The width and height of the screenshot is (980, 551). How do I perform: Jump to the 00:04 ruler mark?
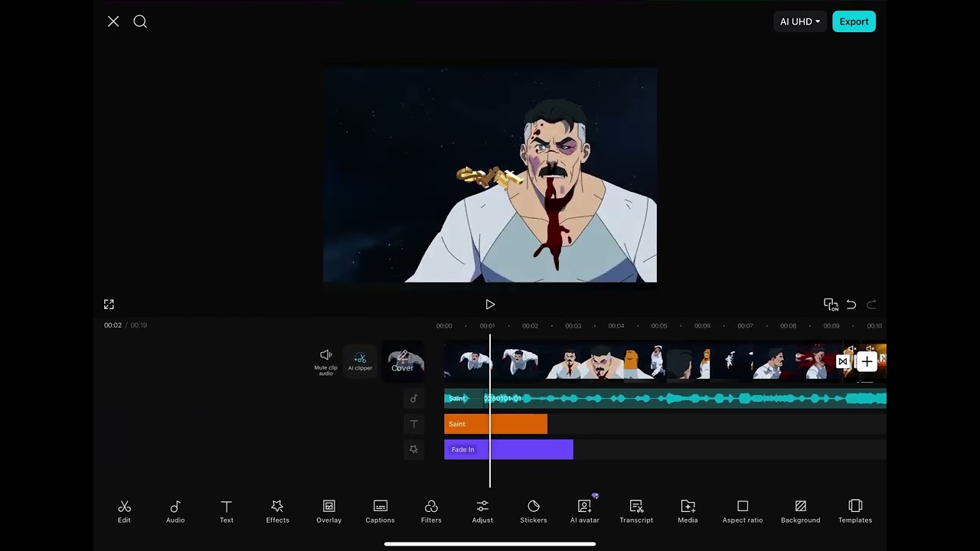coord(616,326)
